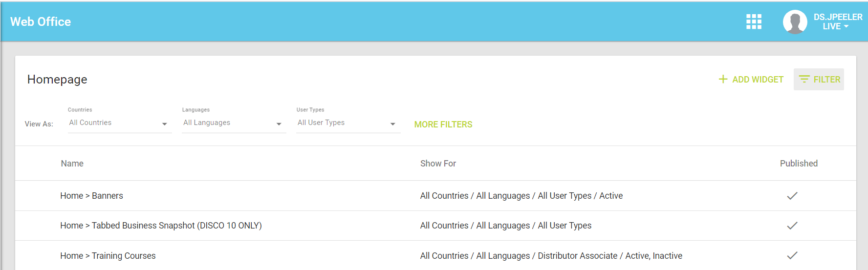Open the Languages dropdown
Screen dimensions: 868x270
234,123
